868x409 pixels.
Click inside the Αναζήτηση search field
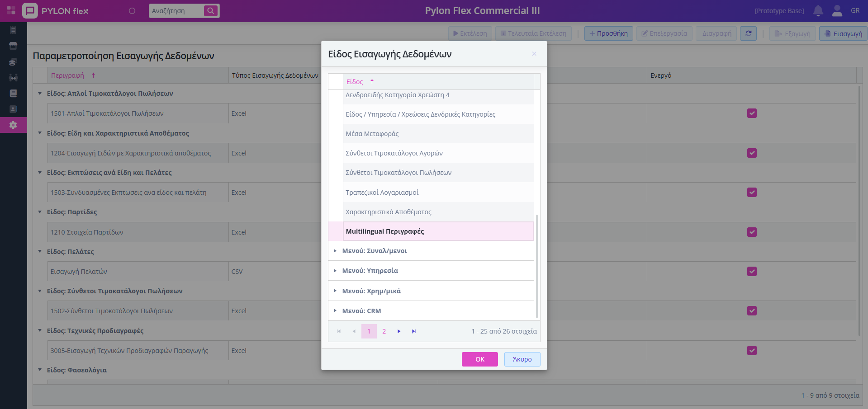point(175,11)
